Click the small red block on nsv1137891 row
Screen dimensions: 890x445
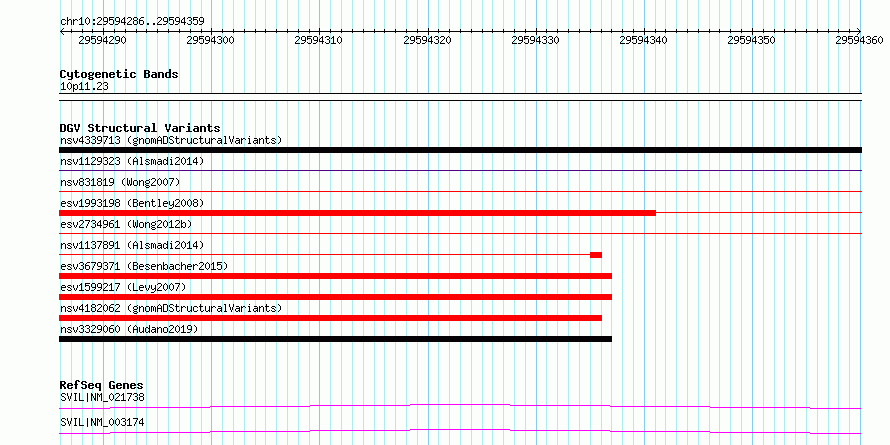(x=596, y=255)
